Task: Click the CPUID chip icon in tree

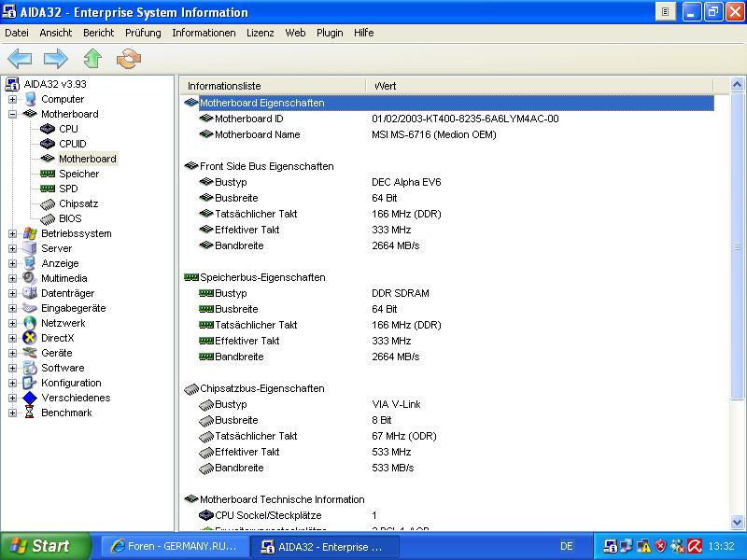Action: pos(48,144)
